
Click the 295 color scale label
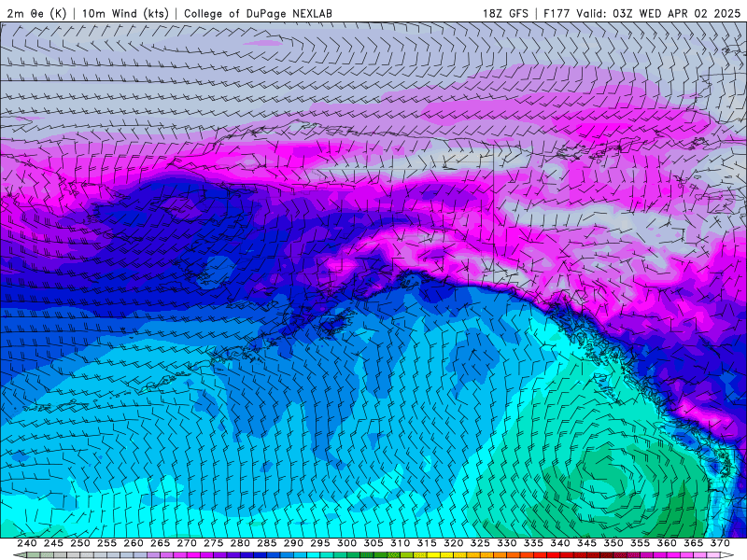click(320, 543)
